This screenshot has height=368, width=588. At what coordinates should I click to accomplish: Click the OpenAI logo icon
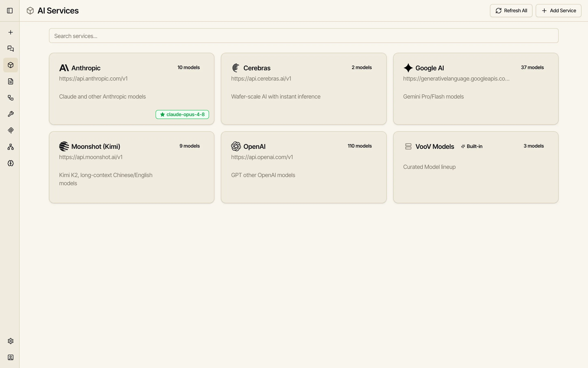pyautogui.click(x=236, y=146)
